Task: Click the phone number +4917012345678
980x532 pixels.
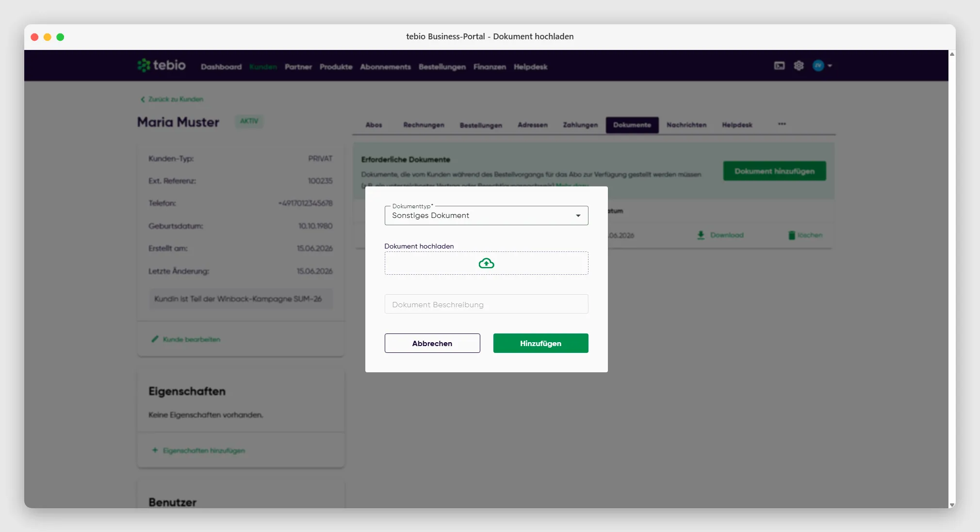Action: click(x=305, y=203)
